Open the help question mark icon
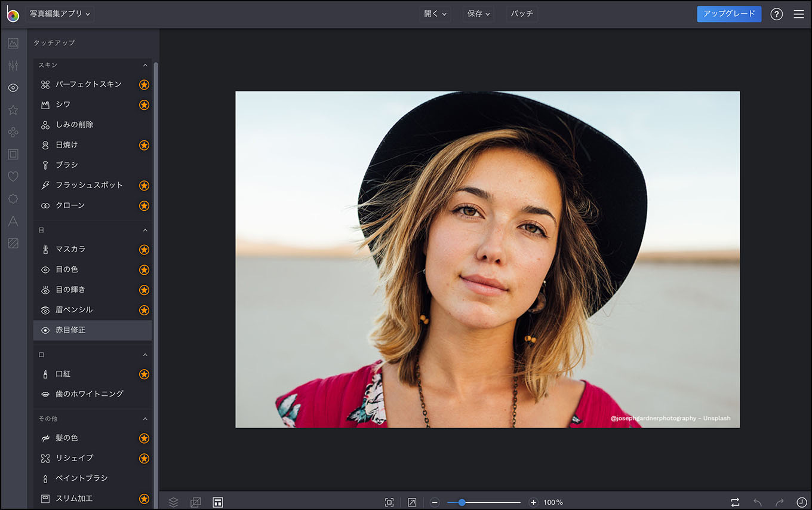 (x=776, y=14)
